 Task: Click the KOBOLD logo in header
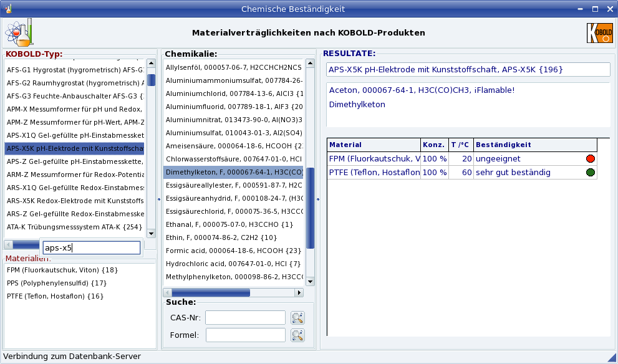(599, 33)
